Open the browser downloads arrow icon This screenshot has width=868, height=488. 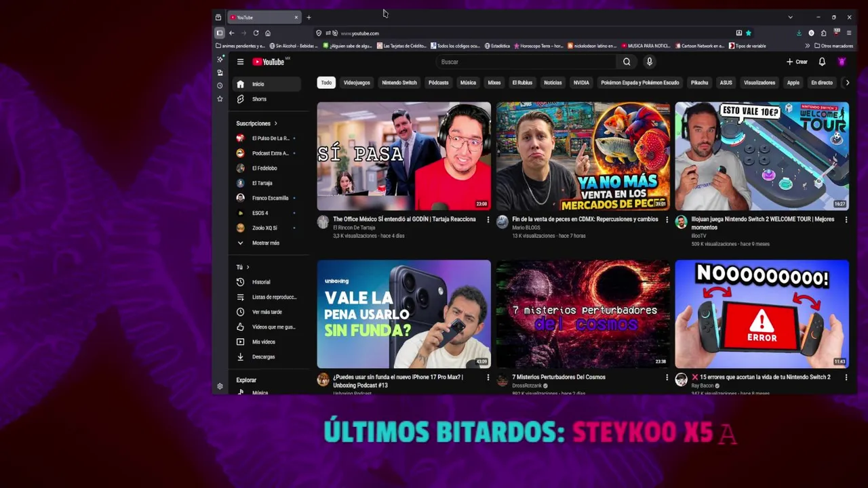click(799, 33)
